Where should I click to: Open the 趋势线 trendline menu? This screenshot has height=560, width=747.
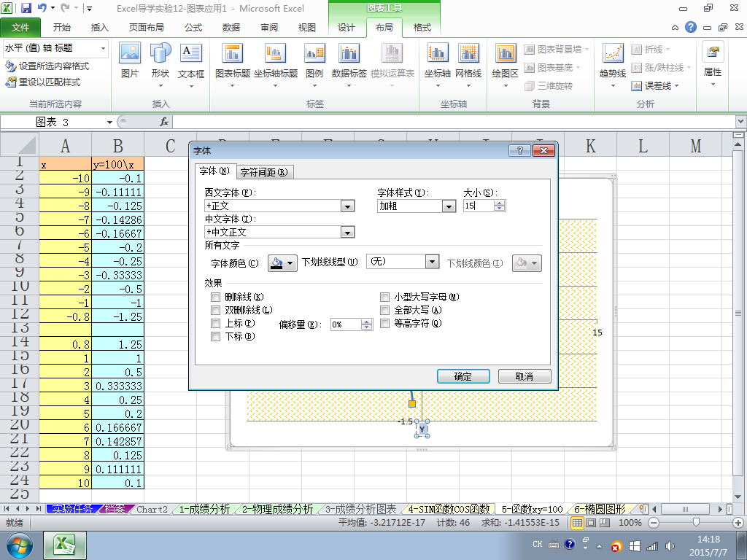click(x=613, y=66)
